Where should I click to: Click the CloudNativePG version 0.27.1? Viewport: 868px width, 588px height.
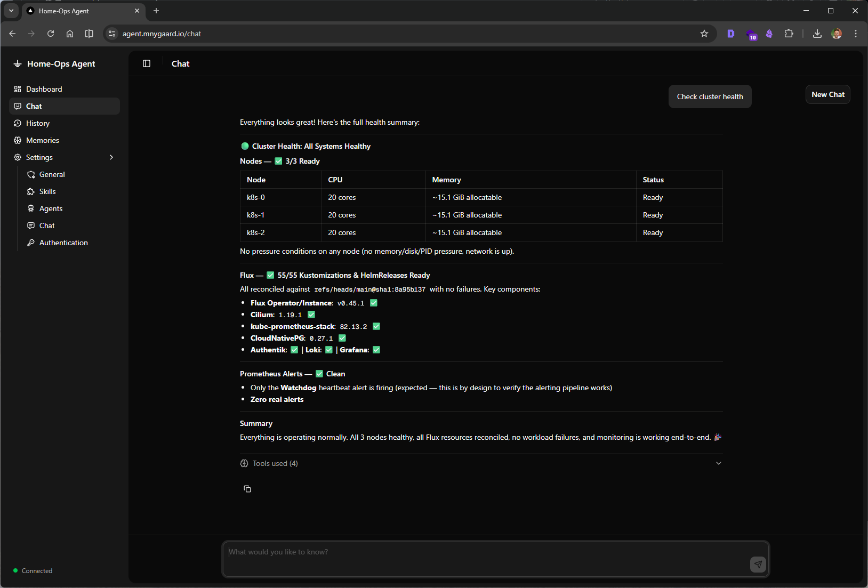pos(321,339)
